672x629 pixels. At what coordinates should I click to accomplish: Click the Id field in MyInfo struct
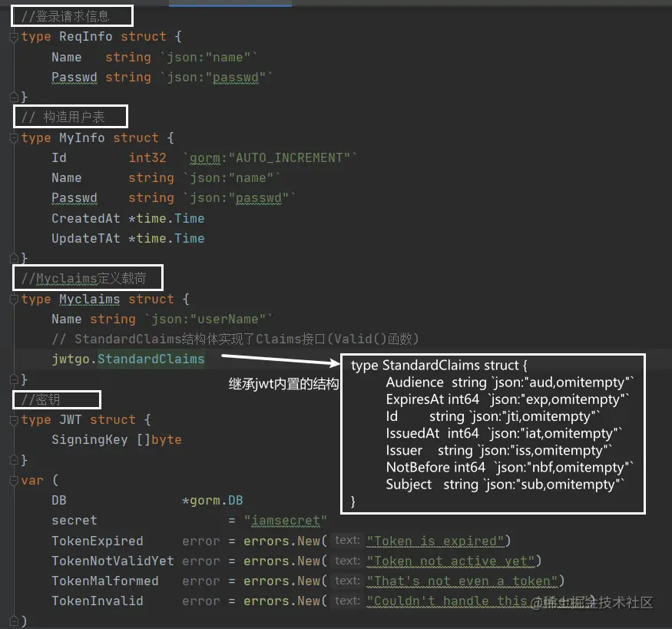[x=59, y=157]
